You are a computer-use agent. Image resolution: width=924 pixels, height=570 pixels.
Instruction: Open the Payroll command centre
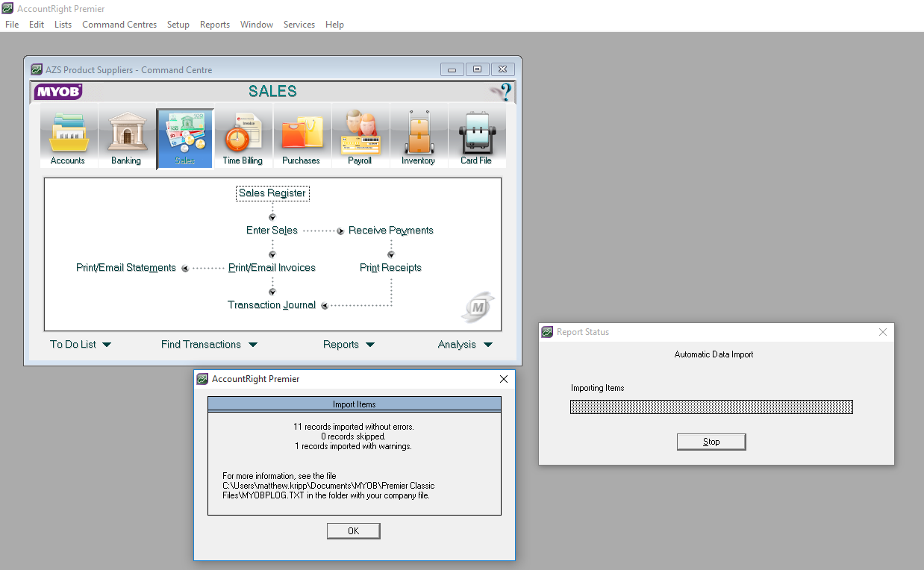[x=359, y=139]
